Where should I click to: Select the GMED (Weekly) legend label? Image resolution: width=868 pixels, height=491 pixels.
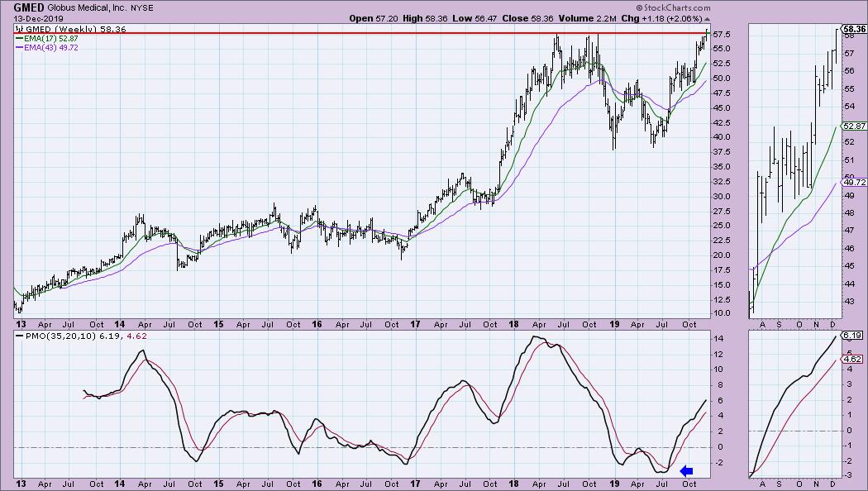[61, 29]
